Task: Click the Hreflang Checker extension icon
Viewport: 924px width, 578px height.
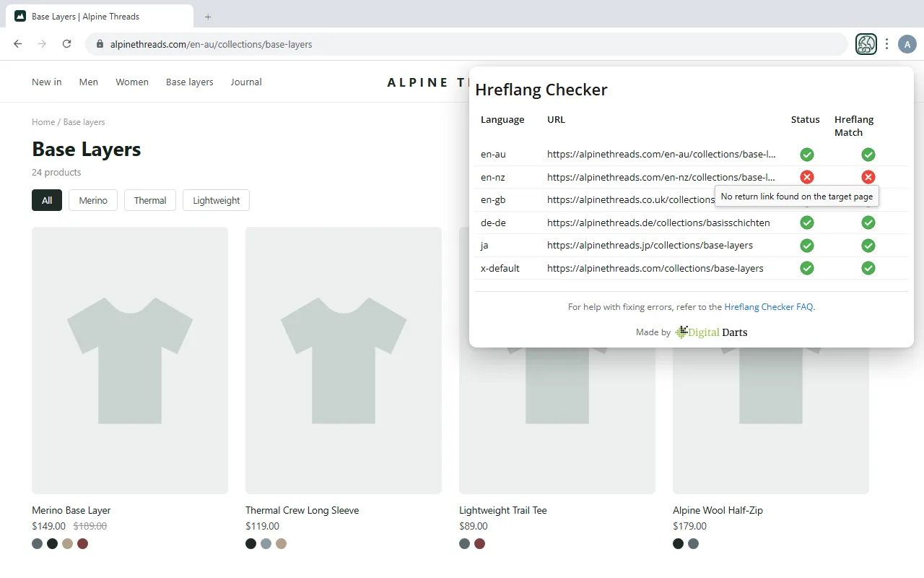Action: pyautogui.click(x=866, y=44)
